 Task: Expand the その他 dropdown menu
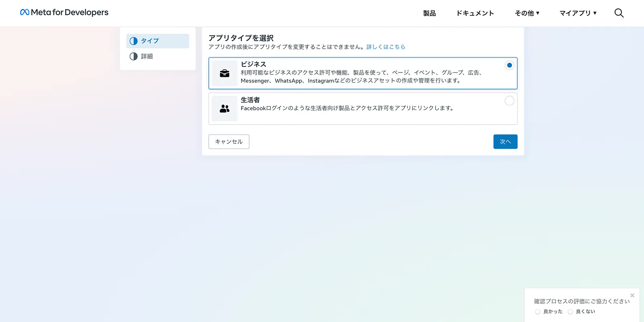pos(527,13)
